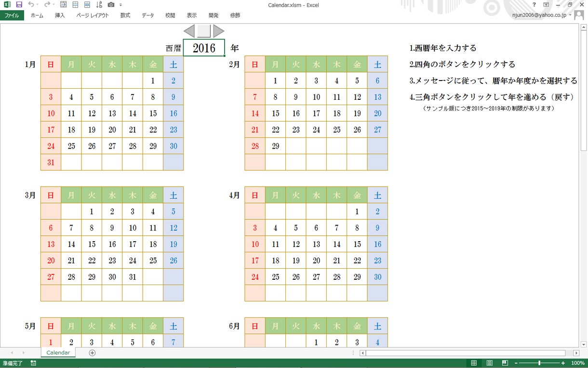Click the zoom out minus button

(x=516, y=363)
